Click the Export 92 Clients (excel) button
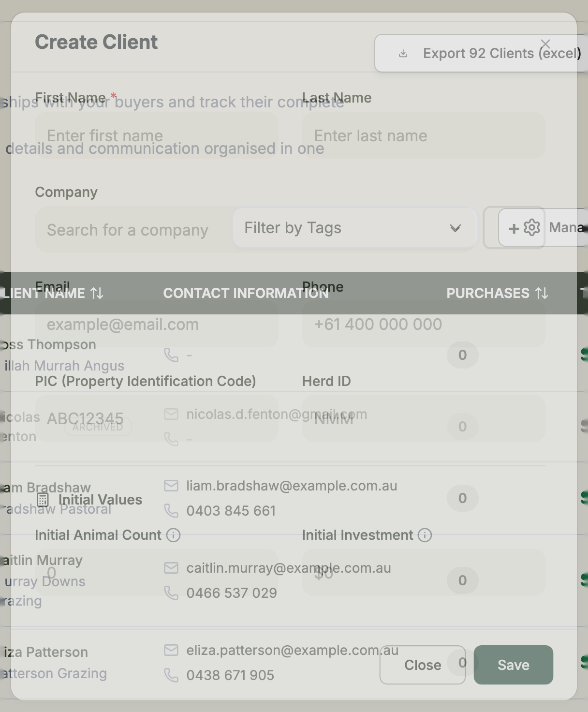The width and height of the screenshot is (588, 712). (x=481, y=53)
